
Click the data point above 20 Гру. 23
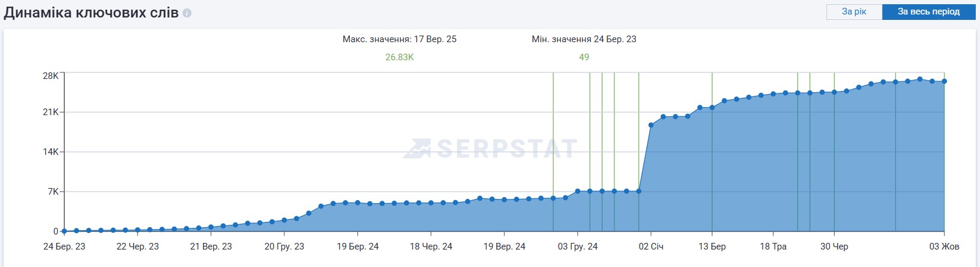pos(284,220)
